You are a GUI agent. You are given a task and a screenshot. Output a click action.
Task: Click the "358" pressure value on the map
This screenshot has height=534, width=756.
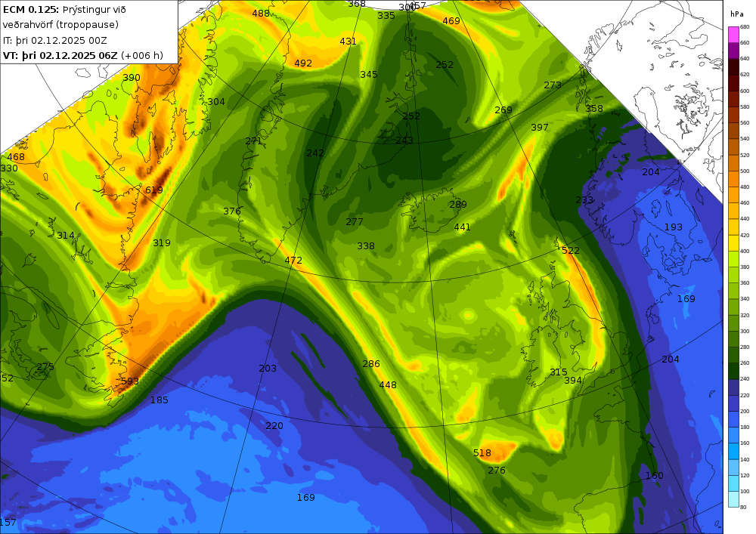coord(594,109)
